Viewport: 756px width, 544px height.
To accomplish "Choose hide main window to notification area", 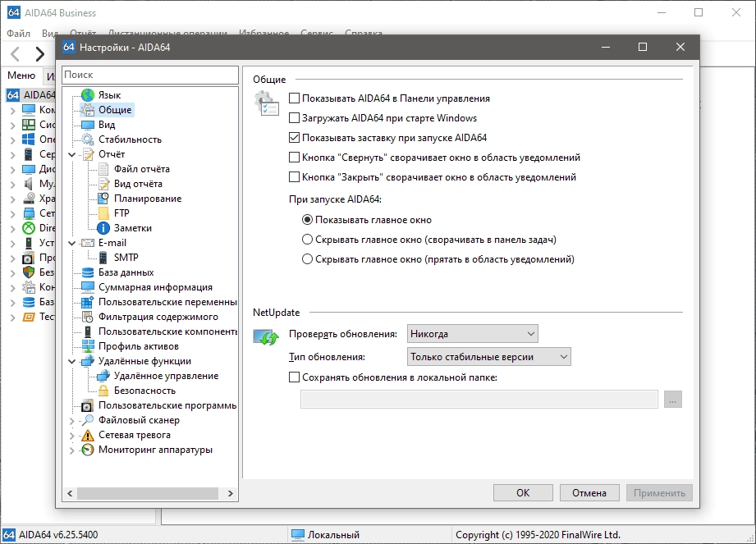I will click(307, 259).
